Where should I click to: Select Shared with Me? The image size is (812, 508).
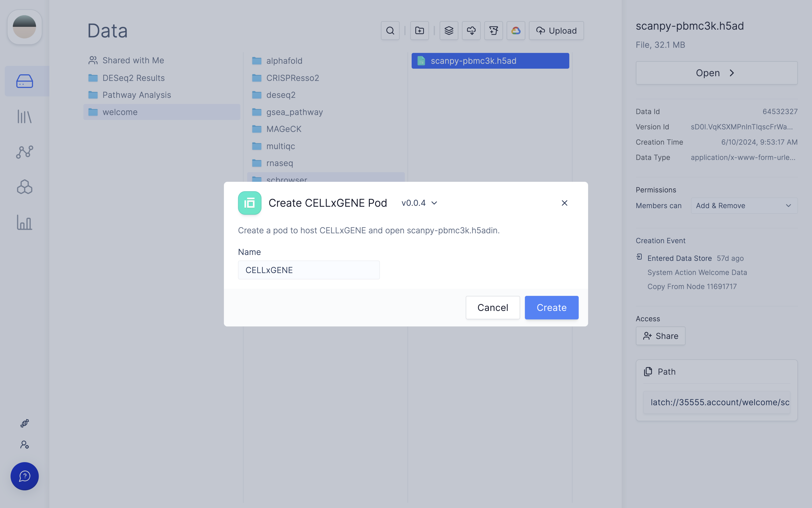click(162, 61)
